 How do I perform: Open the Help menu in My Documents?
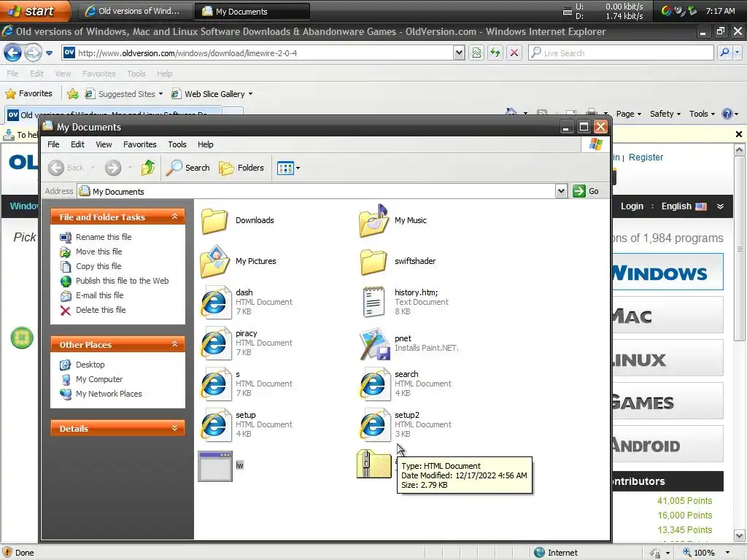click(205, 144)
